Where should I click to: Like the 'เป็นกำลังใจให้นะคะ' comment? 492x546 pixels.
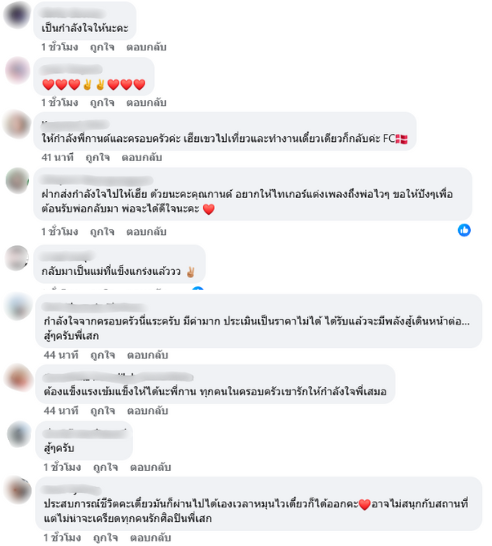pyautogui.click(x=102, y=47)
